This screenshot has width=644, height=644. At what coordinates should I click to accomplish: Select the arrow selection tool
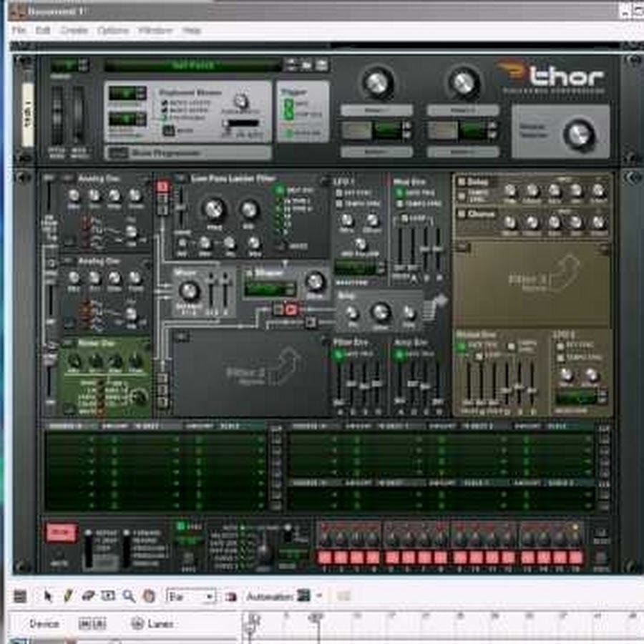49,596
